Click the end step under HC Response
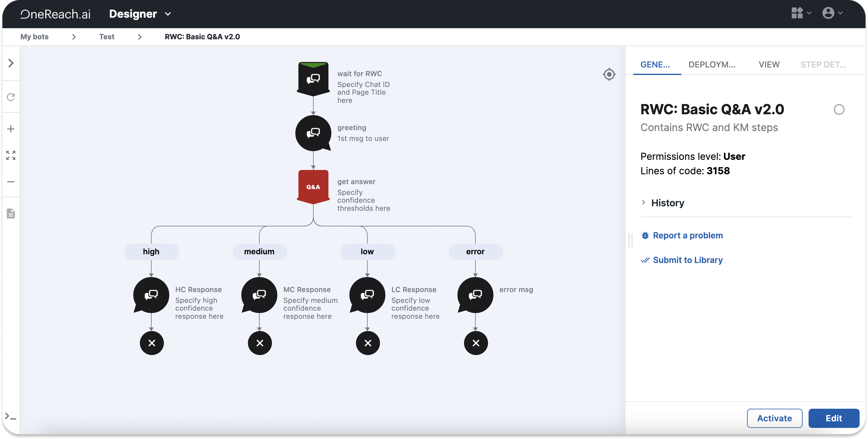Screen dimensions: 868x439 [152, 343]
